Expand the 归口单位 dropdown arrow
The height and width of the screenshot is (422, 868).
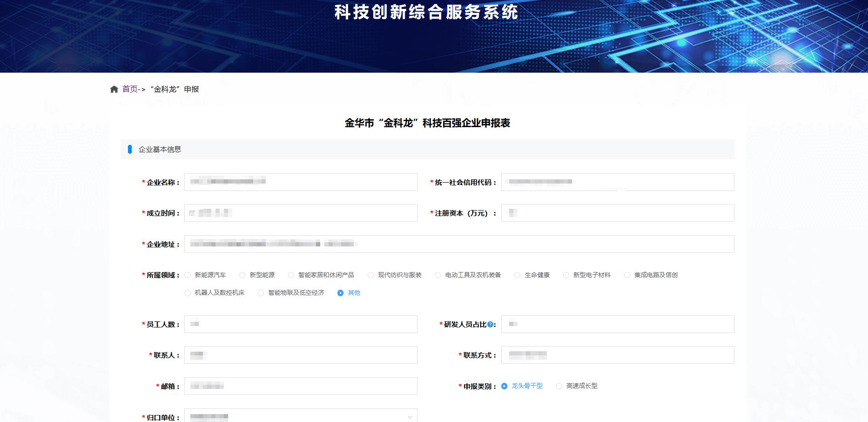tap(410, 417)
